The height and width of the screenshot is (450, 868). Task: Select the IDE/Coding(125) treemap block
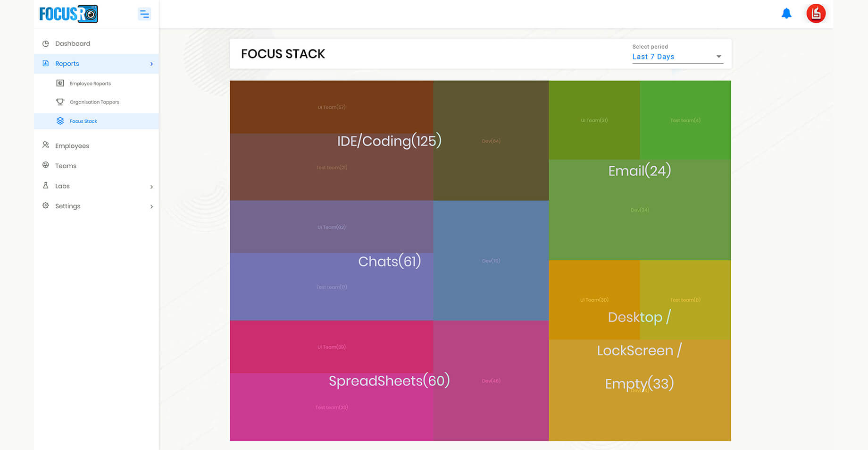(389, 141)
